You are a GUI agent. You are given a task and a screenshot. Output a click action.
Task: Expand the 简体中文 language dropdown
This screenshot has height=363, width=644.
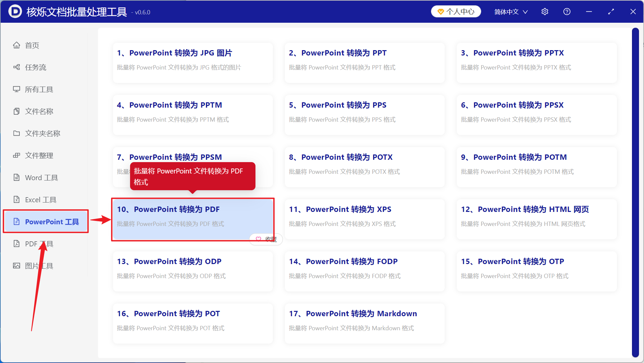(511, 12)
